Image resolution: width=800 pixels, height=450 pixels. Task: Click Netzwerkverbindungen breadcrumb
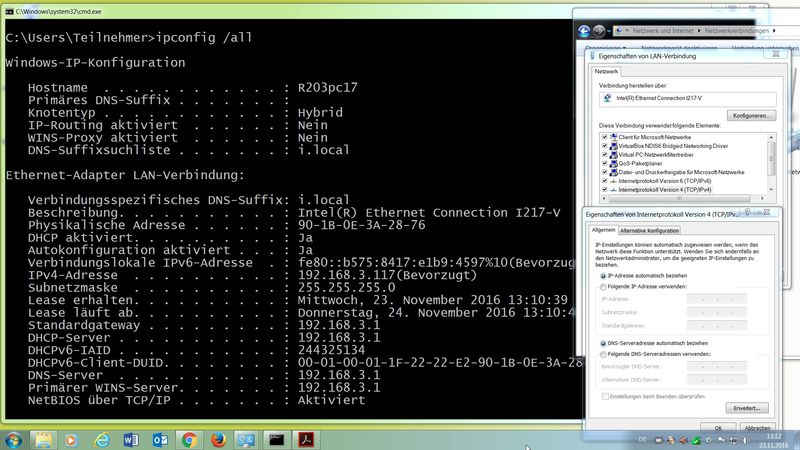737,31
